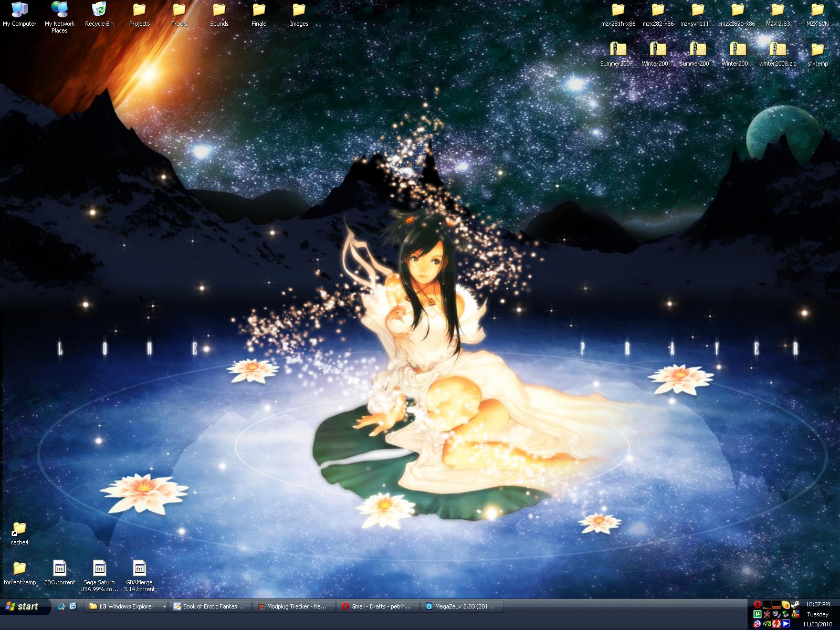The image size is (840, 630).
Task: Open the Sounds folder
Action: click(x=219, y=14)
